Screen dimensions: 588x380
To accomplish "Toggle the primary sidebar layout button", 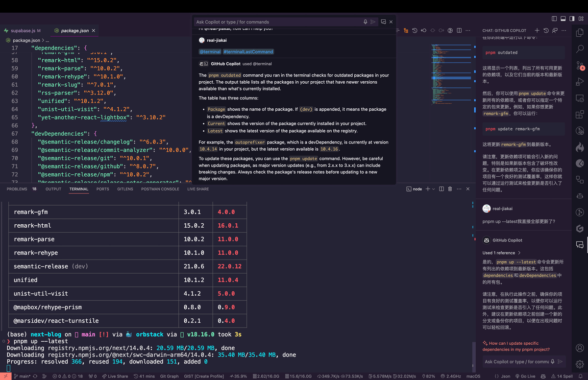I will tap(554, 19).
